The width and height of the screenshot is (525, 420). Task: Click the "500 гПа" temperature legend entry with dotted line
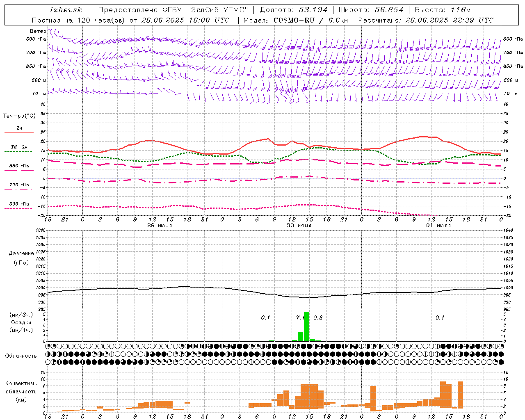click(x=19, y=204)
